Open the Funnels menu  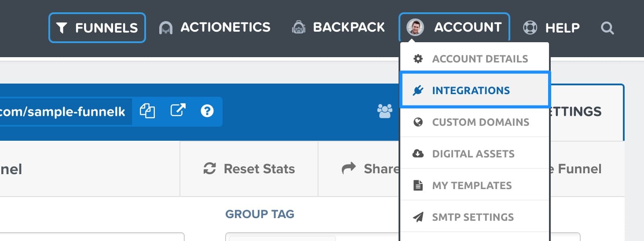click(97, 28)
